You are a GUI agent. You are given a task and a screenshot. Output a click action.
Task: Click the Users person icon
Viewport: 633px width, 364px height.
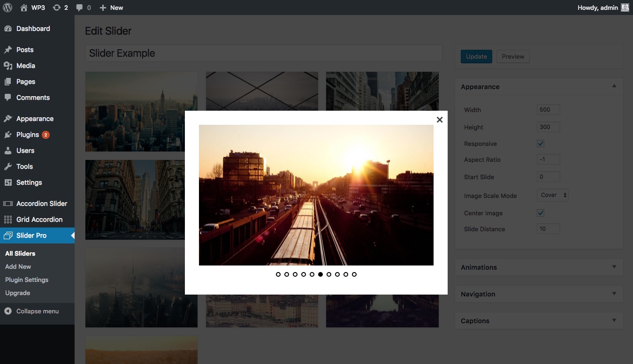point(8,151)
